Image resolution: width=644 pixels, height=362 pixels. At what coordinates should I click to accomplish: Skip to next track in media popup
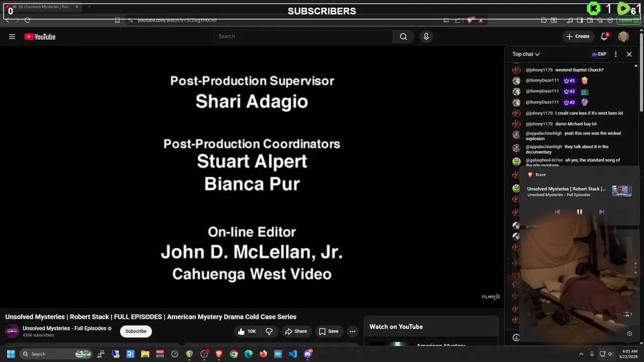(601, 212)
